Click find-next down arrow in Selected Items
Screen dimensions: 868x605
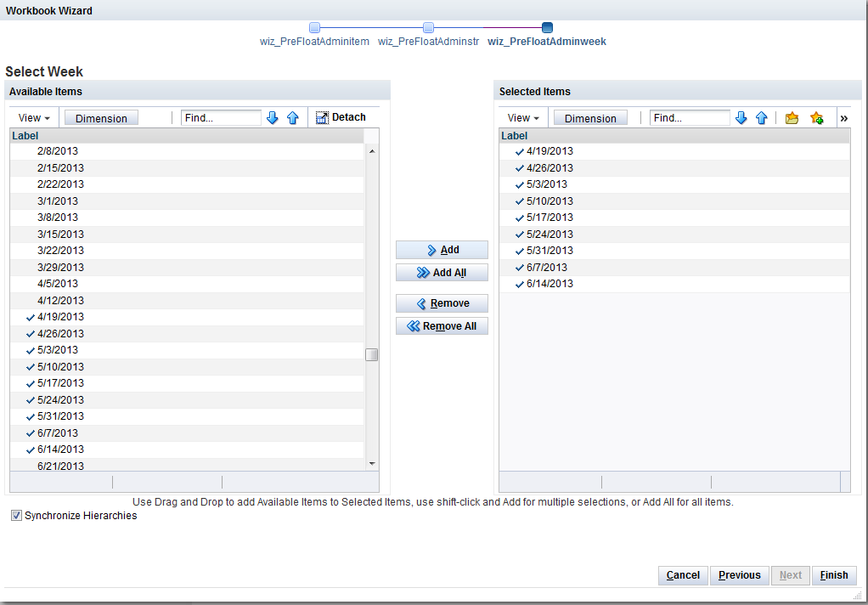click(x=741, y=117)
